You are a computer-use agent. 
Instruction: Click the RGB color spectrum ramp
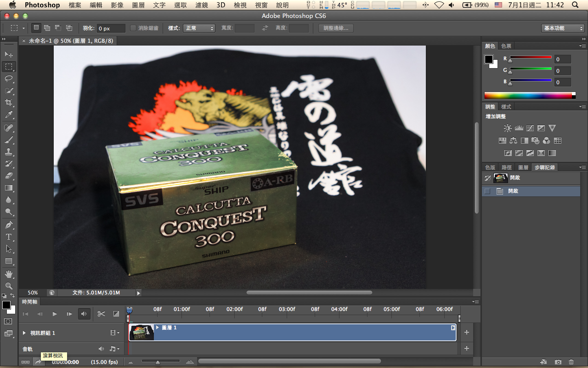coord(530,95)
